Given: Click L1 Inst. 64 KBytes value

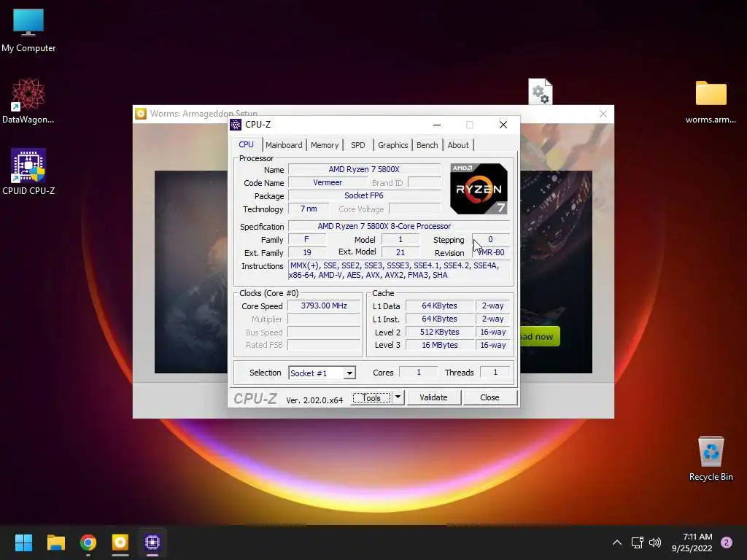Looking at the screenshot, I should (x=440, y=319).
